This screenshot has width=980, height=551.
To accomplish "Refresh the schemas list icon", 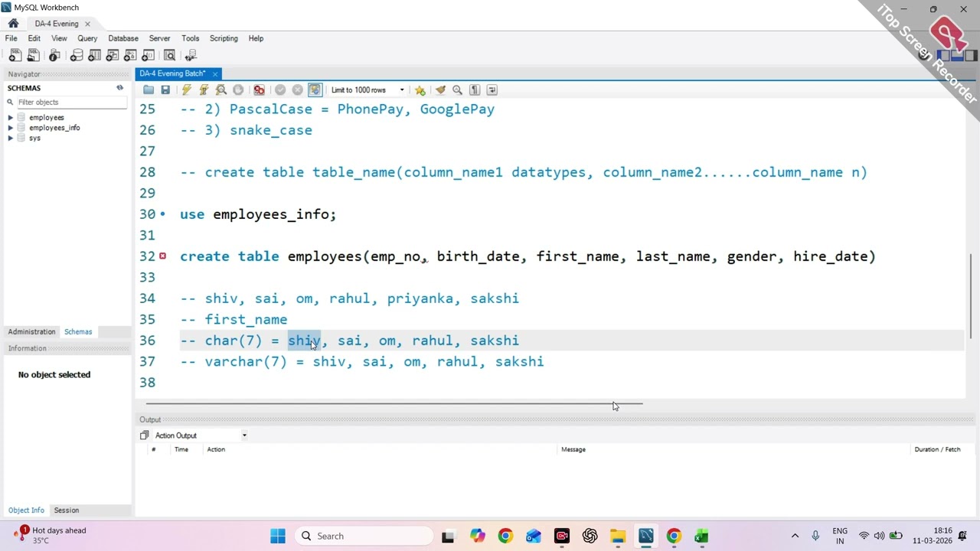I will [119, 88].
